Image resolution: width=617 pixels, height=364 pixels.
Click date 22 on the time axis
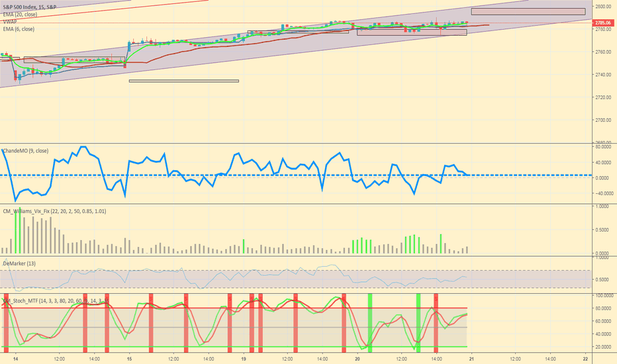pos(585,359)
